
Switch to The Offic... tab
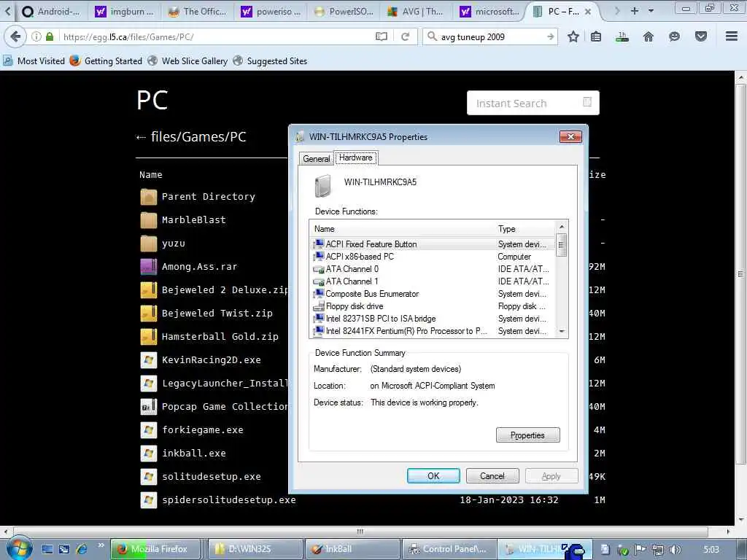(x=198, y=12)
